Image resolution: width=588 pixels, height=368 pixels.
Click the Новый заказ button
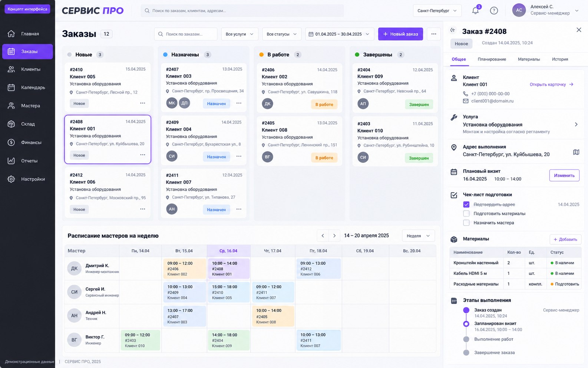pyautogui.click(x=400, y=34)
